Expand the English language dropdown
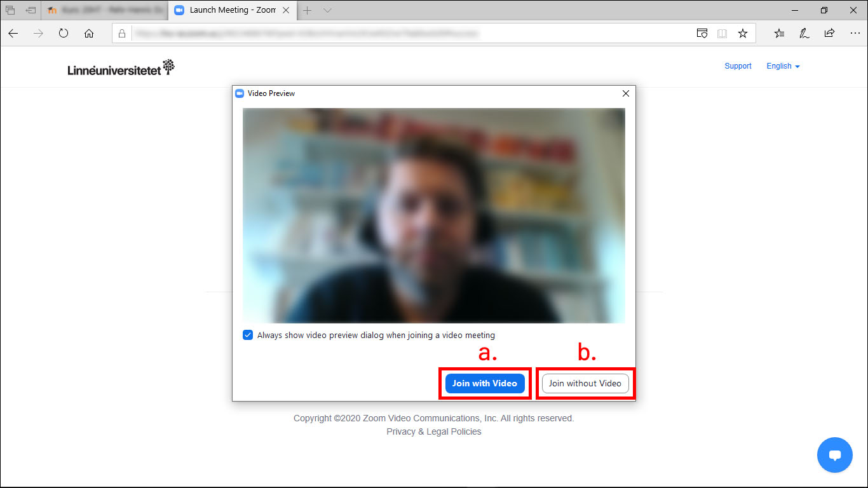Image resolution: width=868 pixels, height=488 pixels. point(783,66)
